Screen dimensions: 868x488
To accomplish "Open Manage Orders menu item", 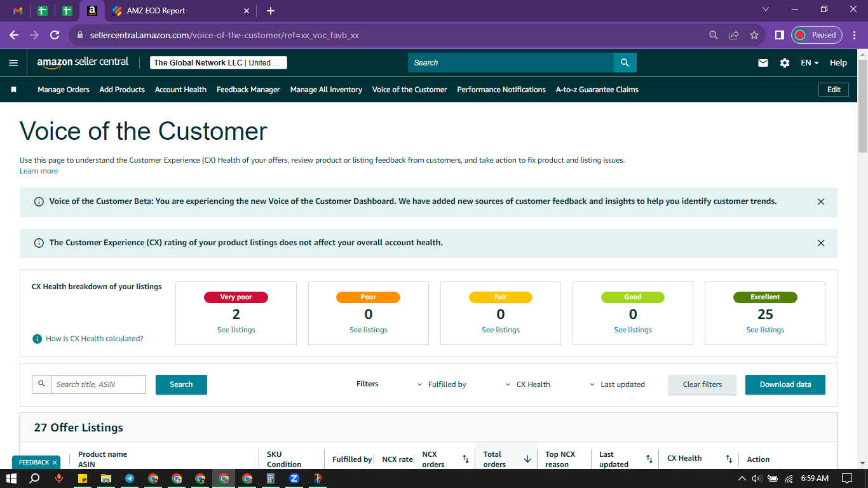I will [64, 90].
